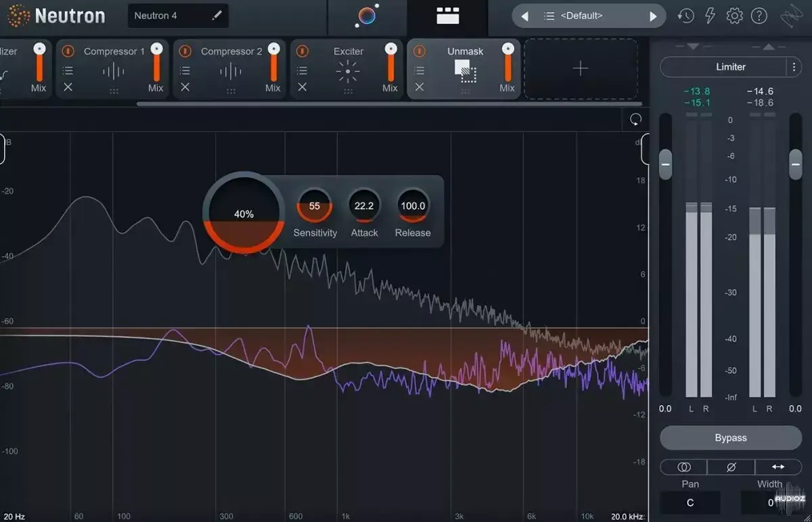This screenshot has width=812, height=522.
Task: Select the Unmask module tab
Action: (x=463, y=69)
